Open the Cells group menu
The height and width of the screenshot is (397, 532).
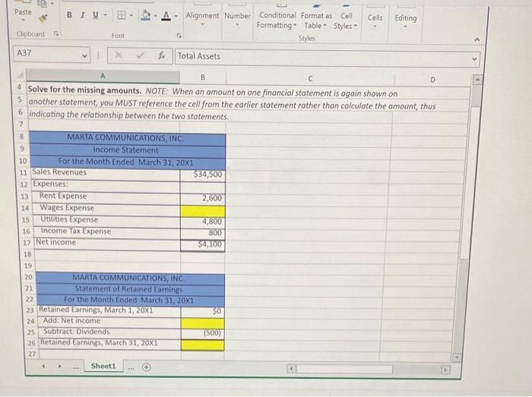click(x=375, y=21)
